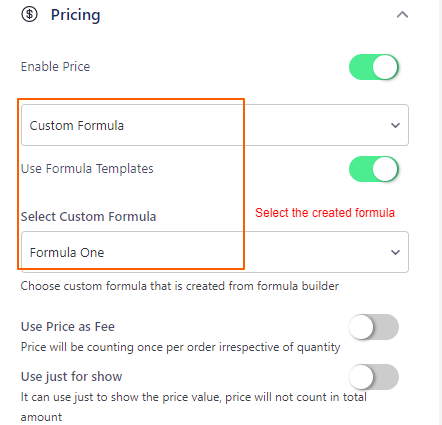The height and width of the screenshot is (425, 442).
Task: Click the Use Price as Fee label
Action: pos(68,327)
